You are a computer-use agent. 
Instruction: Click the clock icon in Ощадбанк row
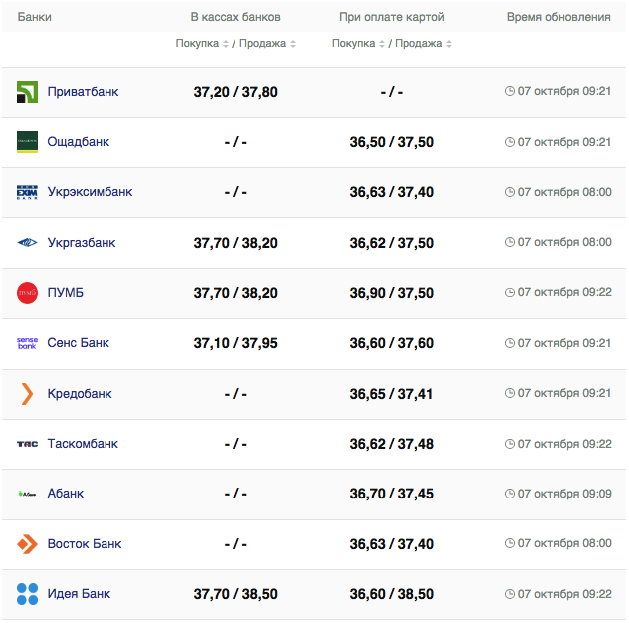click(510, 142)
